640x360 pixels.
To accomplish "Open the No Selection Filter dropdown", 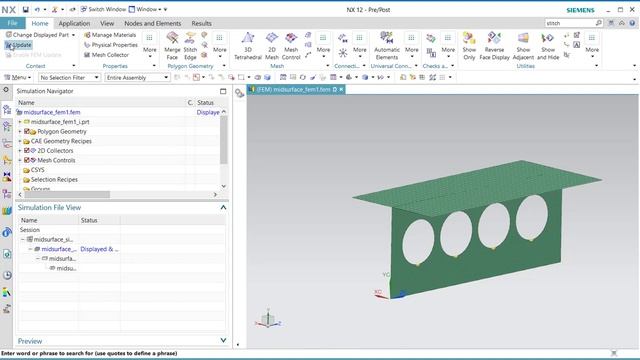I will [69, 77].
